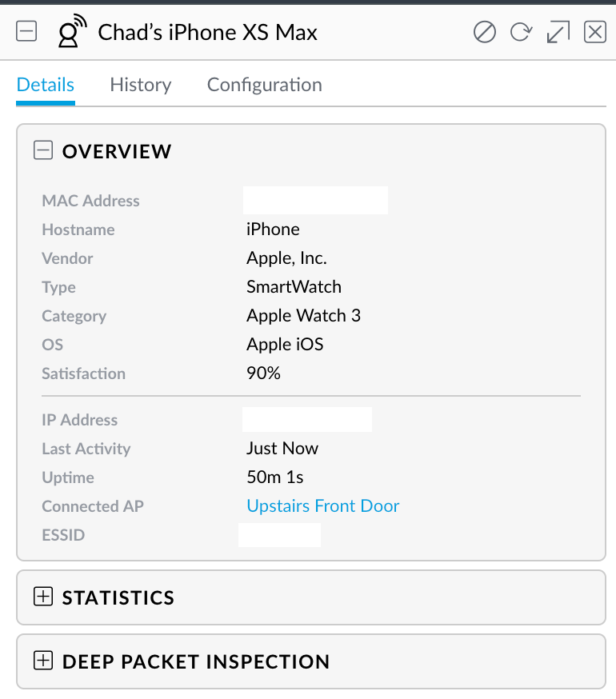Click the Connected AP label
Viewport: 616px width, 699px height.
point(93,506)
